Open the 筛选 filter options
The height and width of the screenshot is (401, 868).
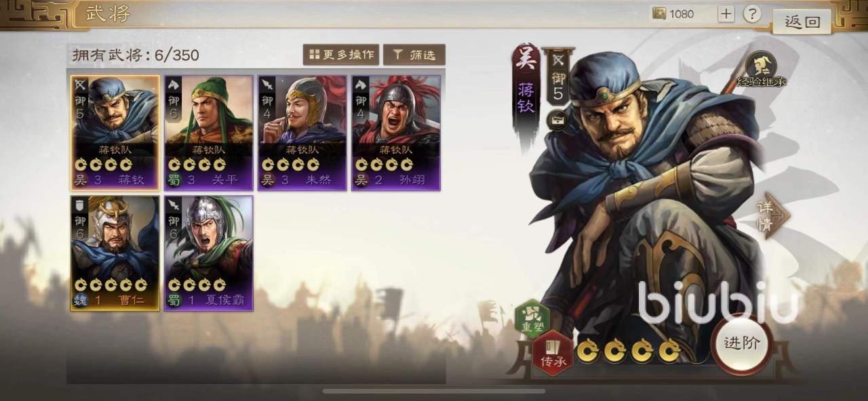(414, 55)
